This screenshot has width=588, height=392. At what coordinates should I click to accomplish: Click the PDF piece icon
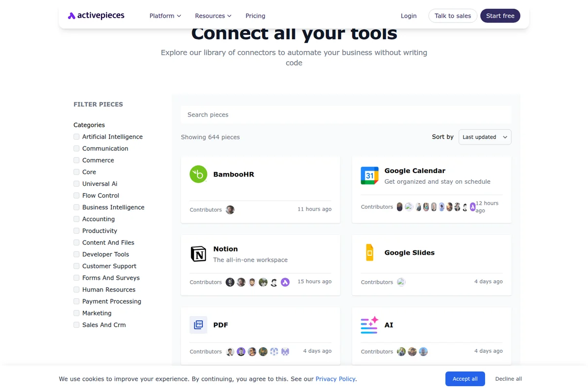[198, 325]
